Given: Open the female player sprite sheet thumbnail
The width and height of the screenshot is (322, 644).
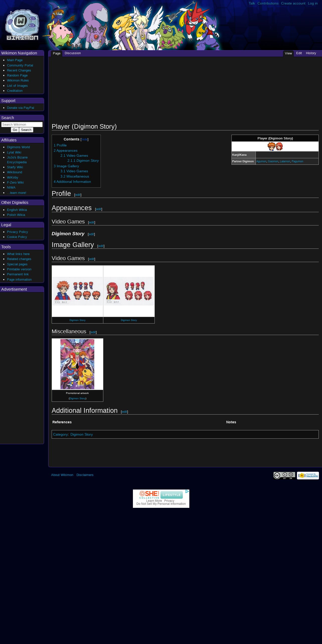Looking at the screenshot, I should point(129,291).
